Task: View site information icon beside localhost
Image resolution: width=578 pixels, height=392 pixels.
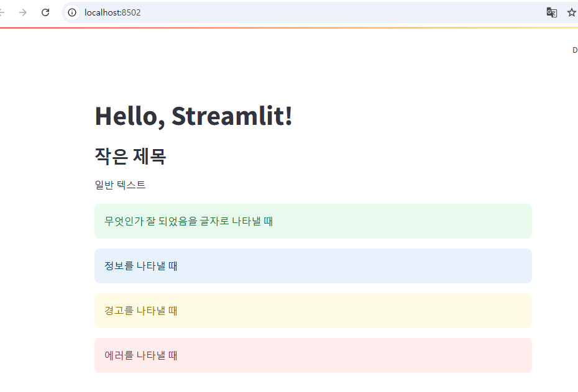Action: [72, 12]
